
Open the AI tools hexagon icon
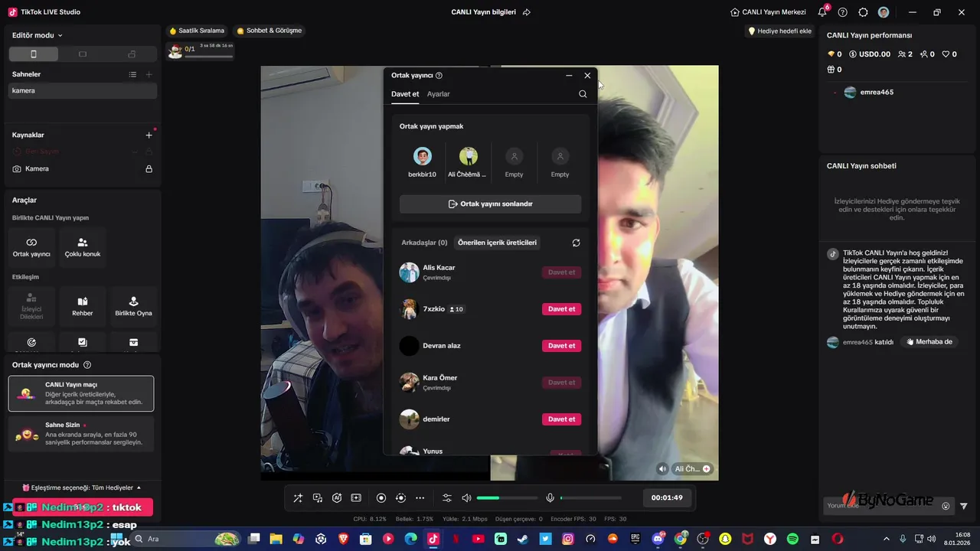pos(337,498)
